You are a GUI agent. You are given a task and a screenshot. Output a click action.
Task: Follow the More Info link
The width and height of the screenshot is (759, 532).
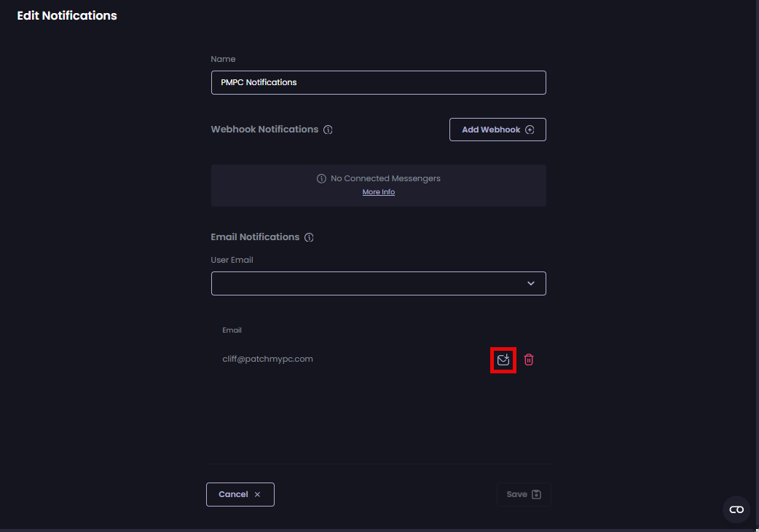(x=379, y=192)
